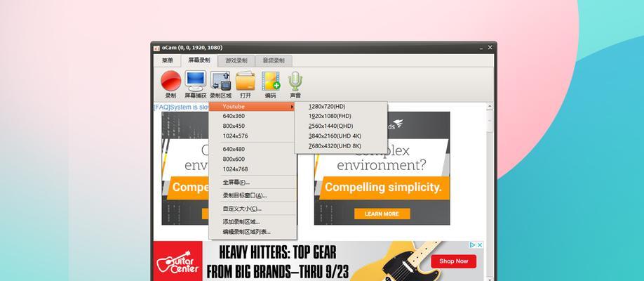This screenshot has height=281, width=644.
Task: Switch to the 屏幕录制 tab
Action: click(199, 60)
